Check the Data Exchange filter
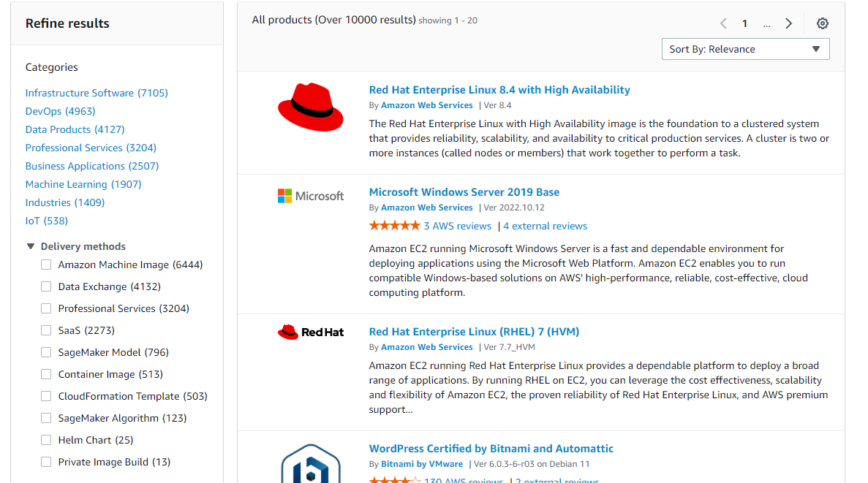Image resolution: width=868 pixels, height=483 pixels. tap(46, 286)
